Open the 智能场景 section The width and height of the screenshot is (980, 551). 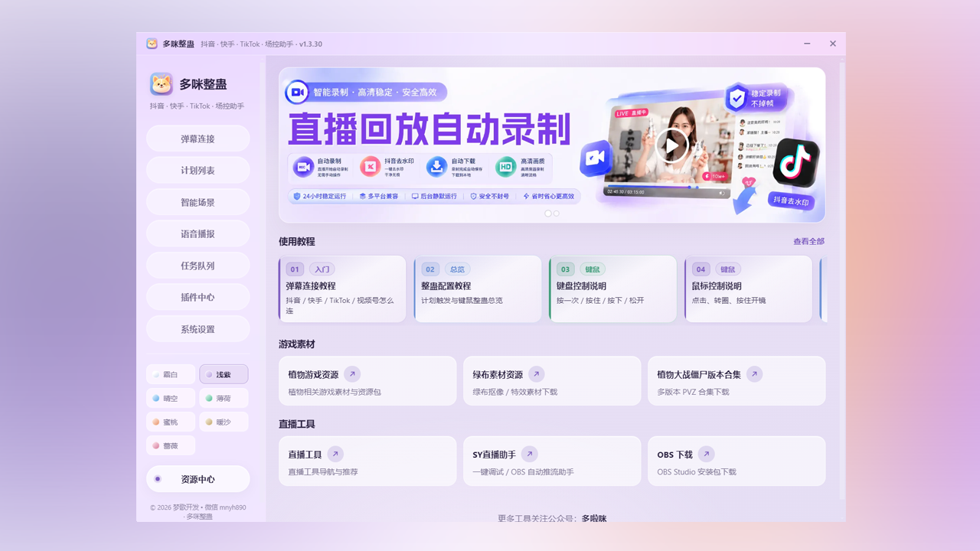[198, 202]
